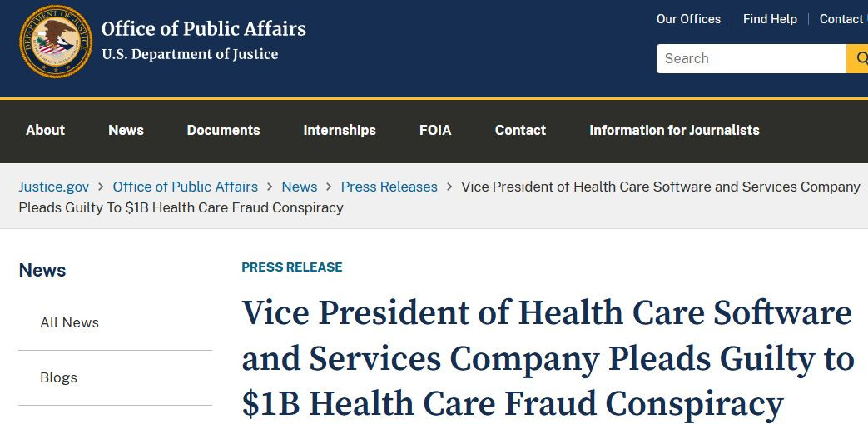The image size is (868, 424).
Task: Open the Find Help link
Action: point(770,19)
